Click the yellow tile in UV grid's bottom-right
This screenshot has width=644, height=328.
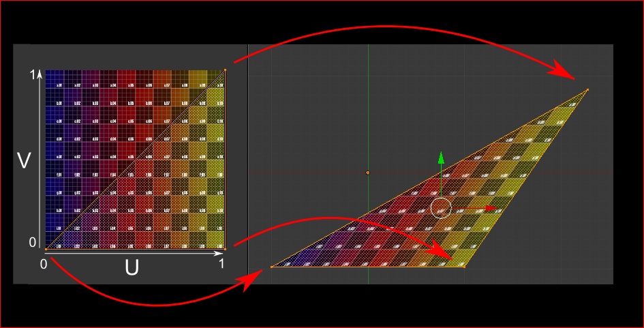(x=216, y=241)
